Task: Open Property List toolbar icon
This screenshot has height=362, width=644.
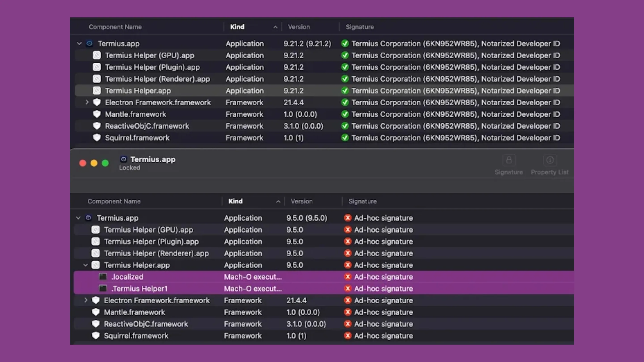Action: tap(550, 160)
